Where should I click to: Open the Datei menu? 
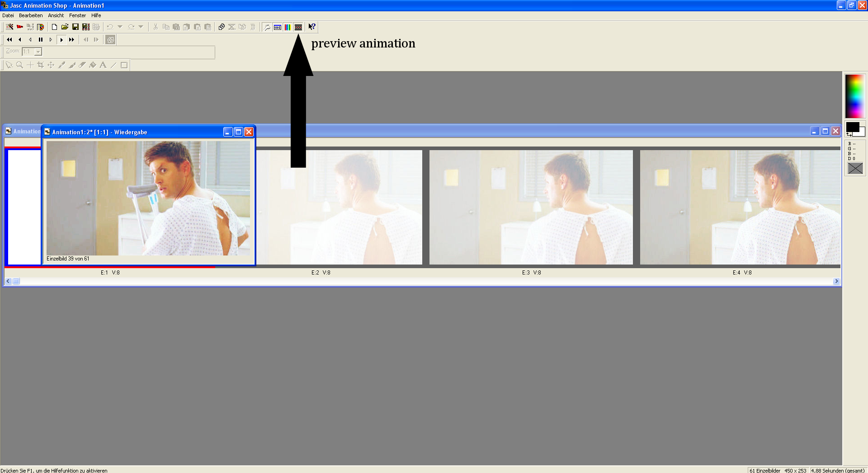[x=8, y=15]
